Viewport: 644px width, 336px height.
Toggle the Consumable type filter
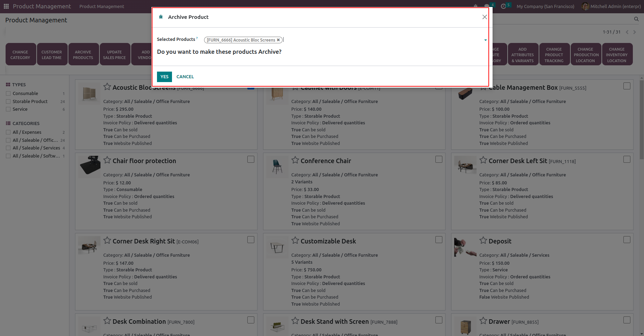click(x=8, y=93)
